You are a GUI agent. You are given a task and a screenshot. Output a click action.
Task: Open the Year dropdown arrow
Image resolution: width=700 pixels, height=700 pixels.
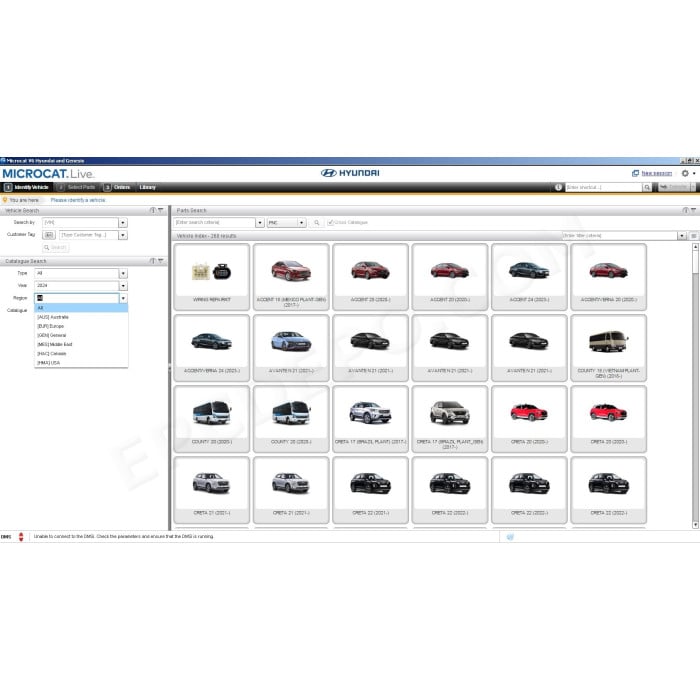pos(123,286)
